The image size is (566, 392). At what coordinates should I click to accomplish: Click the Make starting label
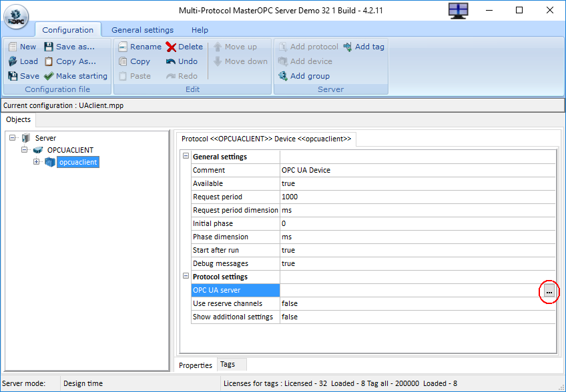81,76
